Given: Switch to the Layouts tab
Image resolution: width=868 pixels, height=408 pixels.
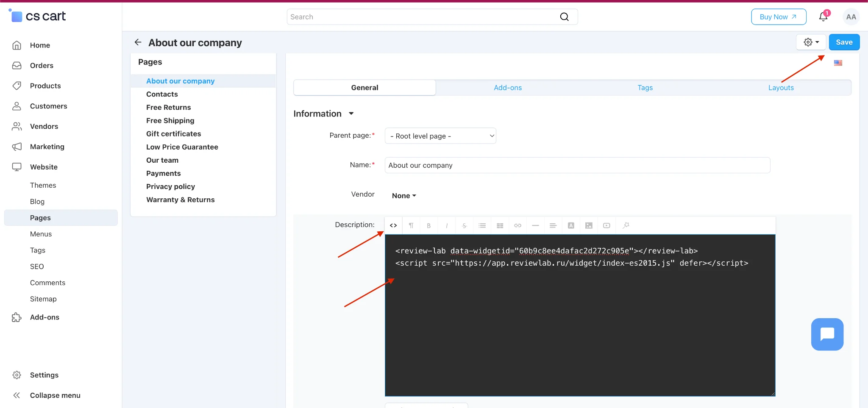Looking at the screenshot, I should coord(781,88).
